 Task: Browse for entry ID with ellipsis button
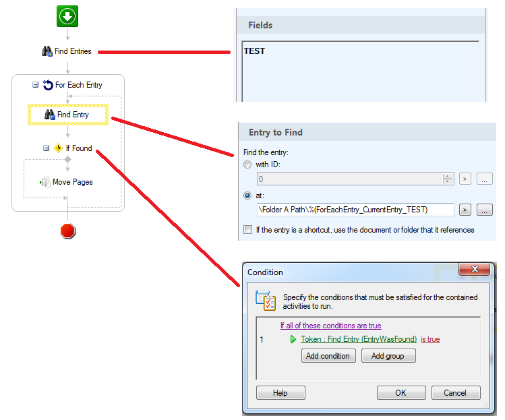[484, 179]
